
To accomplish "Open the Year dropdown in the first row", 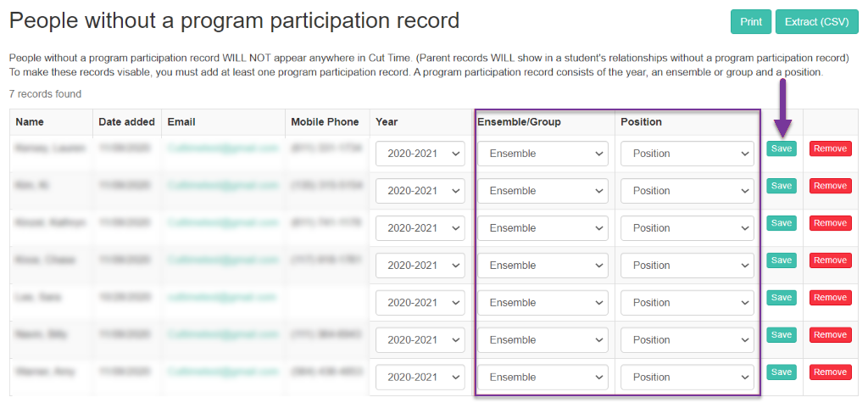I will (420, 154).
